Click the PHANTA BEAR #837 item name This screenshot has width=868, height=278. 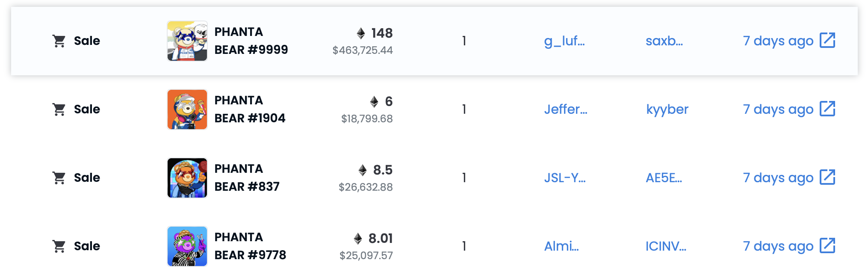tap(247, 177)
